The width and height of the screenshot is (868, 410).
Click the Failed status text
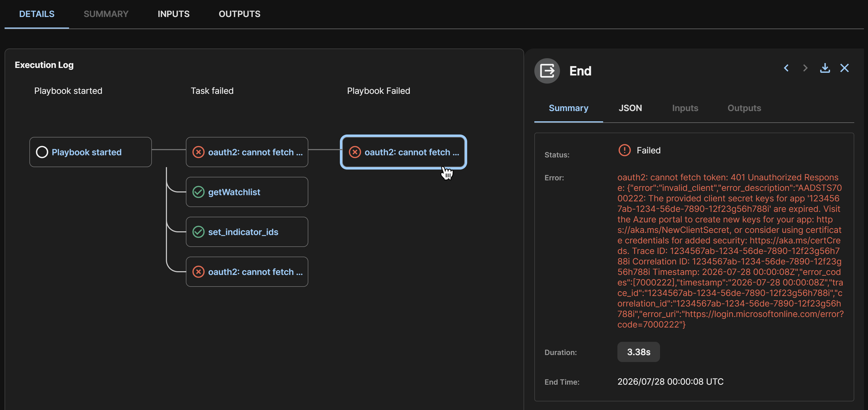click(648, 150)
